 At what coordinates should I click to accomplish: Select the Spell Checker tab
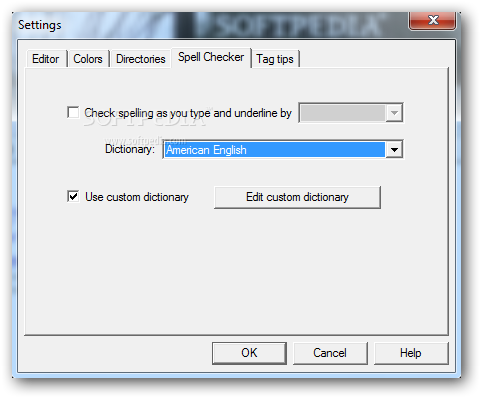[211, 57]
